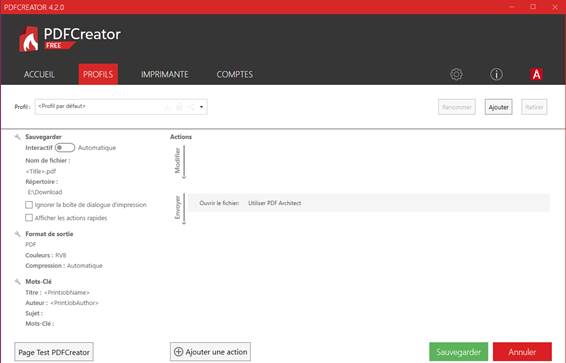Click the green Sauvegarder button
Screen dimensions: 566x363
(x=458, y=352)
